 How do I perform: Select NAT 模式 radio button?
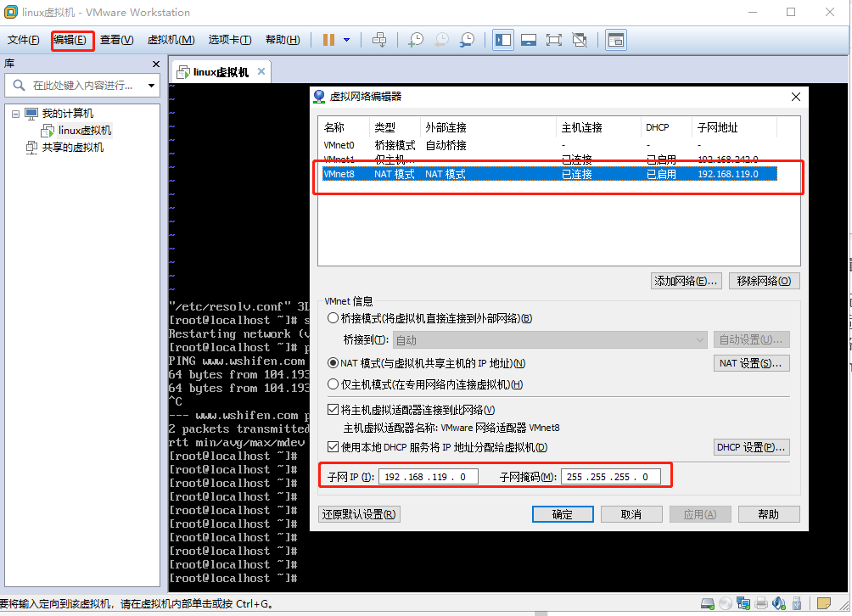point(334,363)
